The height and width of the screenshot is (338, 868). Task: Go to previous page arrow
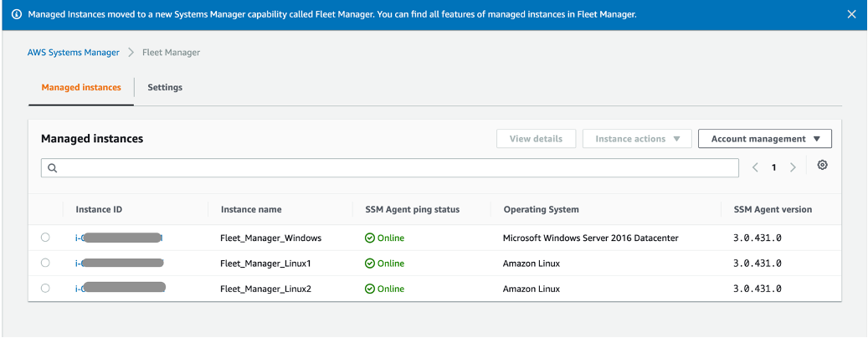click(x=755, y=167)
